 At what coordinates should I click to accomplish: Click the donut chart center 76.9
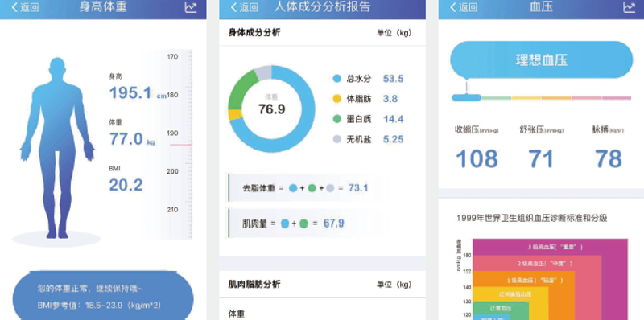point(271,109)
